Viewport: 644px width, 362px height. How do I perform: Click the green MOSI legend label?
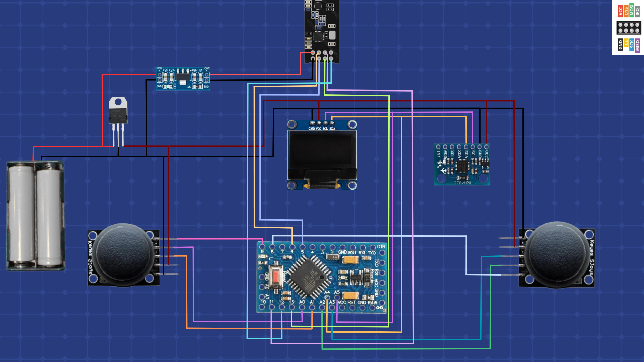point(632,10)
